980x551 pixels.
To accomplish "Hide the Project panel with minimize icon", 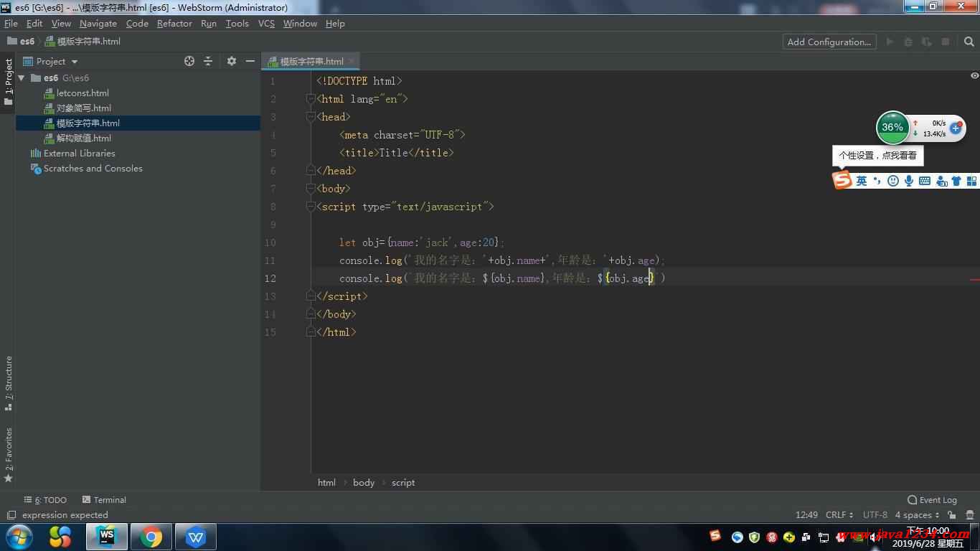I will click(250, 61).
